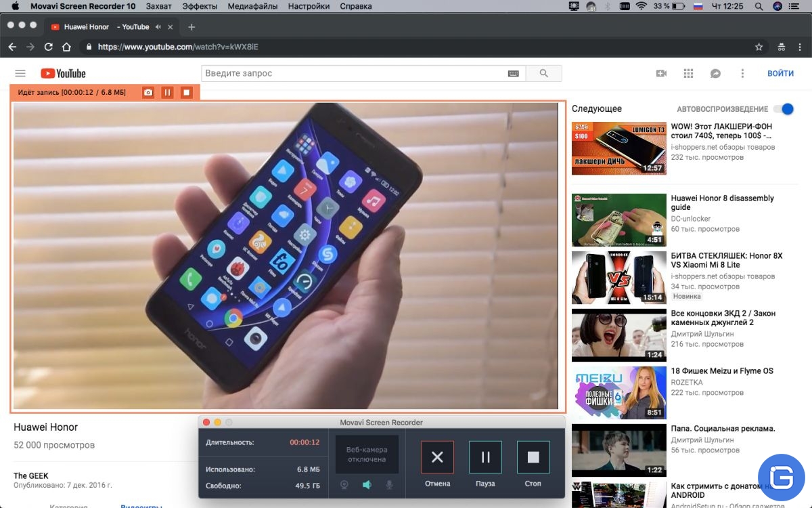Click the battery indicator showing 33 %
The width and height of the screenshot is (812, 508).
(x=669, y=6)
